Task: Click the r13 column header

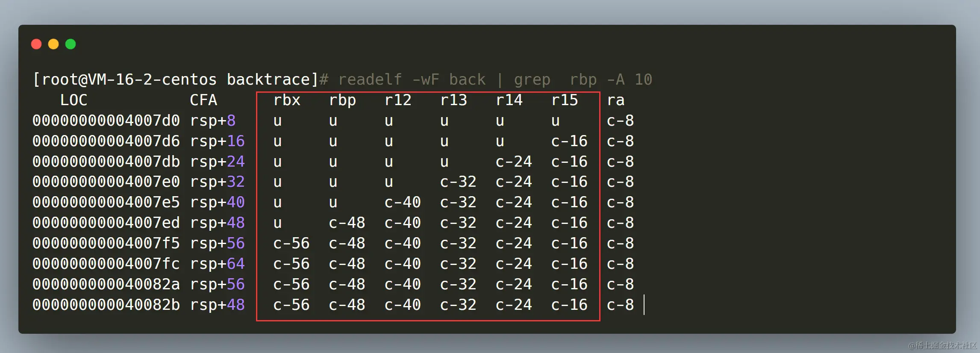Action: 453,100
